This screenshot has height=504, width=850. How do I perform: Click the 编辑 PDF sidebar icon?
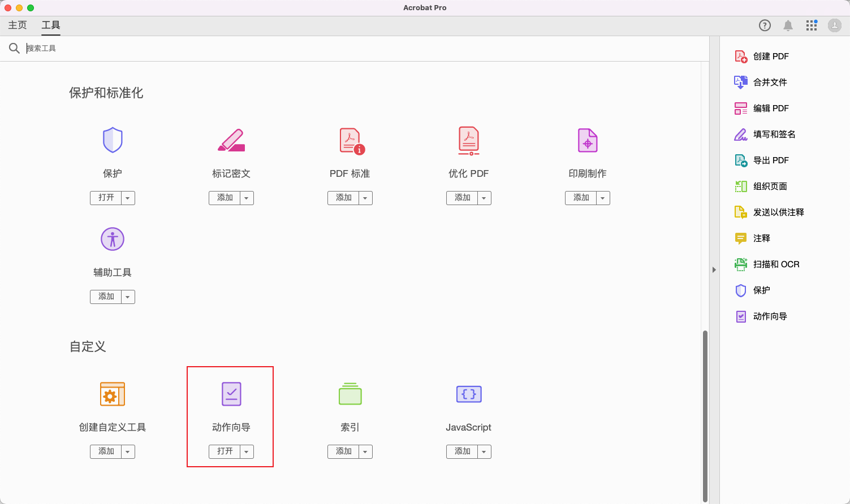pos(741,108)
